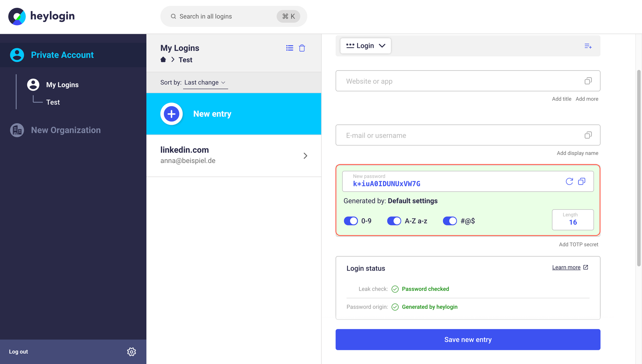Expand the linkedin.com entry chevron
This screenshot has width=642, height=364.
pos(305,156)
